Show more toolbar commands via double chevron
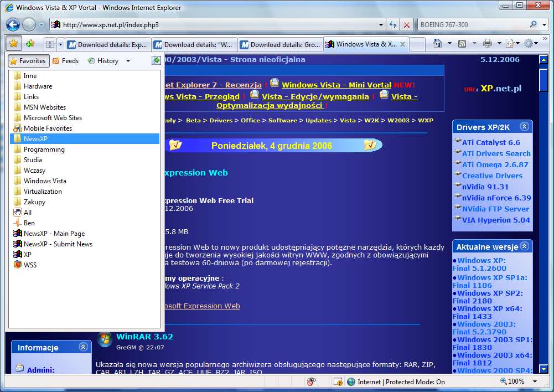 pyautogui.click(x=545, y=38)
